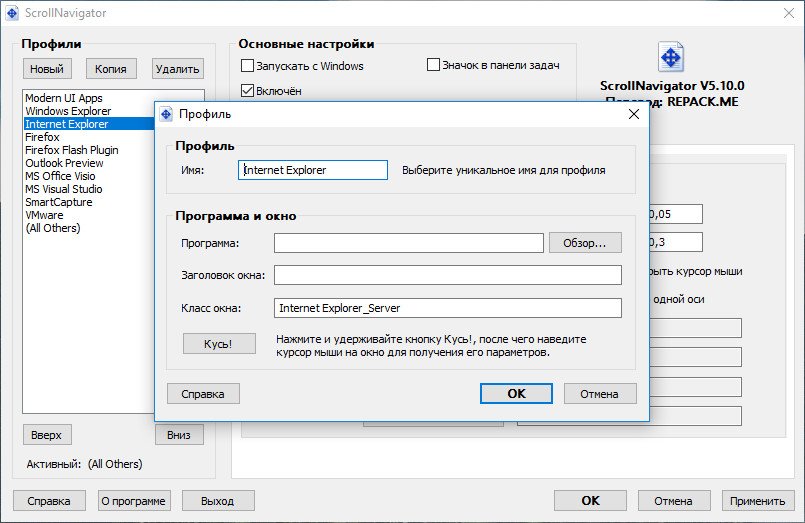Click the ScrollNavigator title bar icon
The height and width of the screenshot is (523, 805).
point(12,13)
